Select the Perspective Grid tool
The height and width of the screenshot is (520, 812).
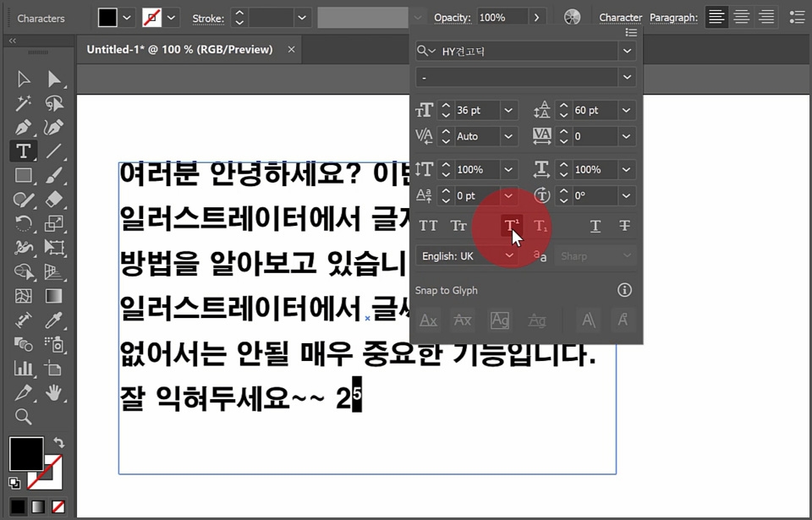coord(54,271)
